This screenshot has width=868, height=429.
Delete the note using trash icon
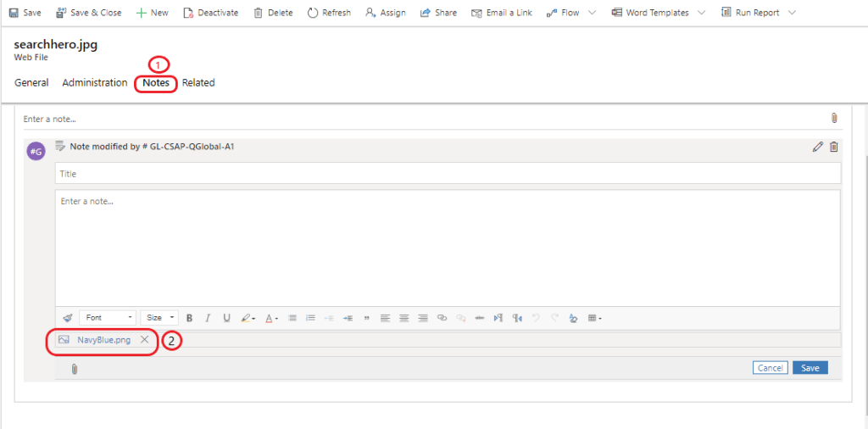point(834,147)
